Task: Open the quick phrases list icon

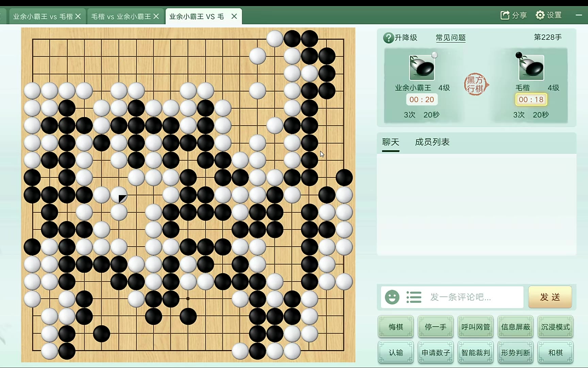Action: coord(414,297)
